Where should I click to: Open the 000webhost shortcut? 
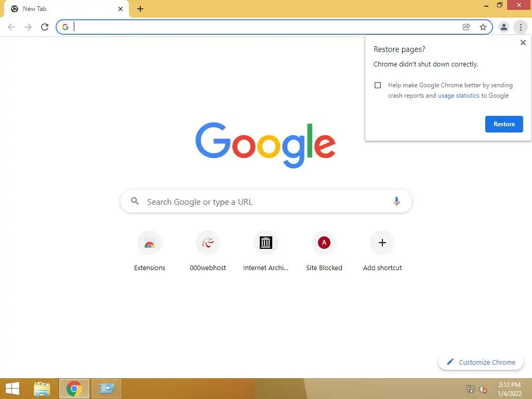(208, 251)
